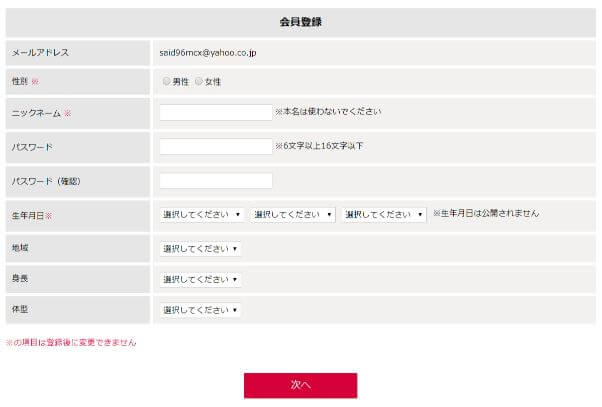Click the メールアドレス row label
Screen dimensions: 602x407
(40, 52)
